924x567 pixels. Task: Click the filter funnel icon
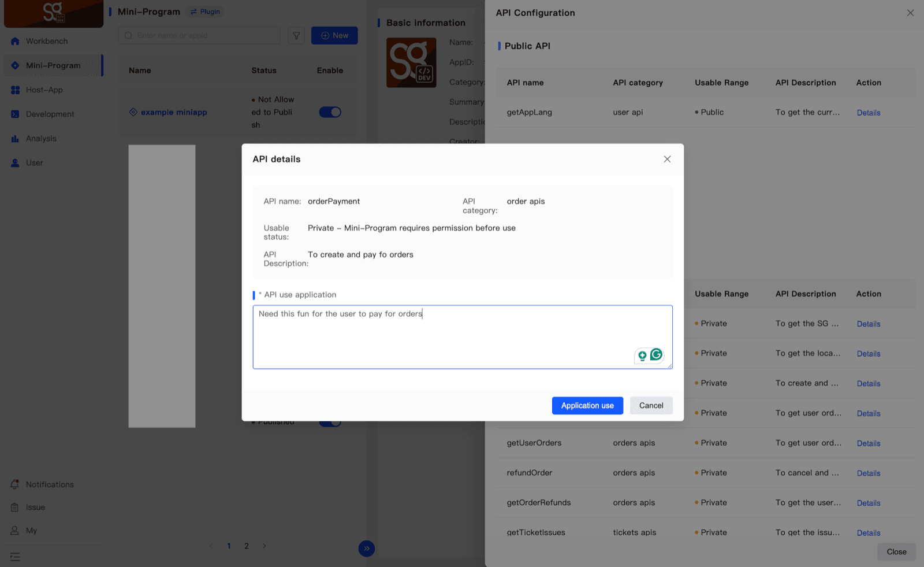coord(296,35)
